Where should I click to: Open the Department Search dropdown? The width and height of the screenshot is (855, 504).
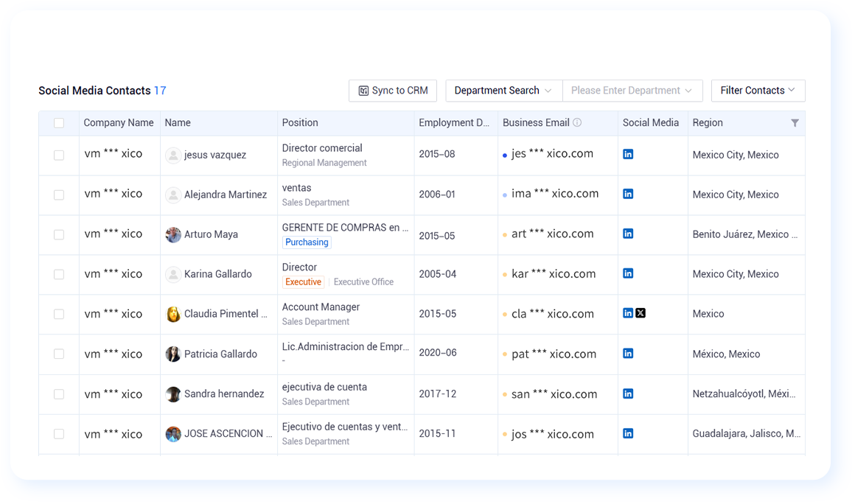(x=503, y=91)
